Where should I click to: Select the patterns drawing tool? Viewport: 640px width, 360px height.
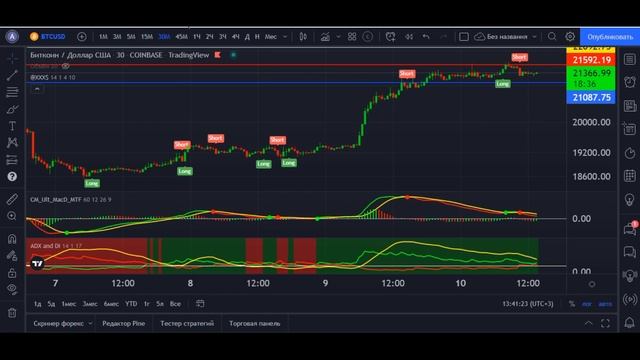tap(12, 142)
